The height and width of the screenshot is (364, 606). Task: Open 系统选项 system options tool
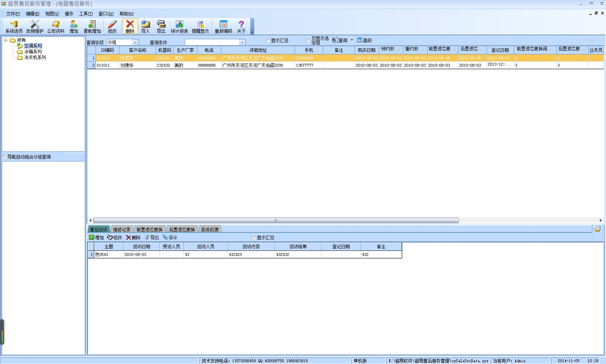(x=14, y=27)
